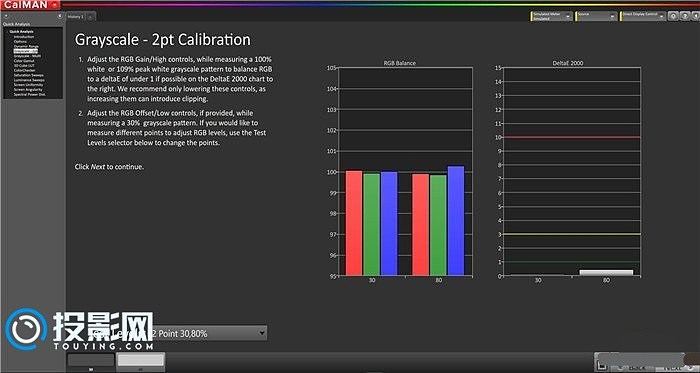The width and height of the screenshot is (700, 373).
Task: Click the 80 DeltaE 2000 bar
Action: [606, 273]
